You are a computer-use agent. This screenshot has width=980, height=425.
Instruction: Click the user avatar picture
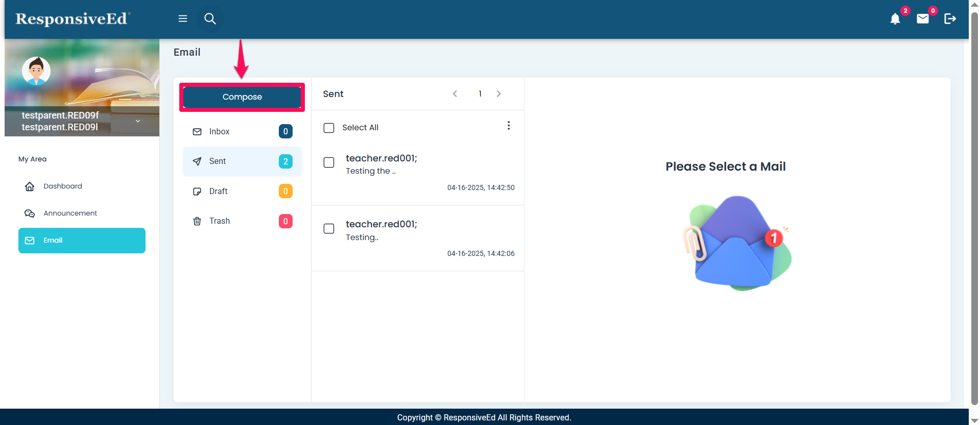(36, 70)
